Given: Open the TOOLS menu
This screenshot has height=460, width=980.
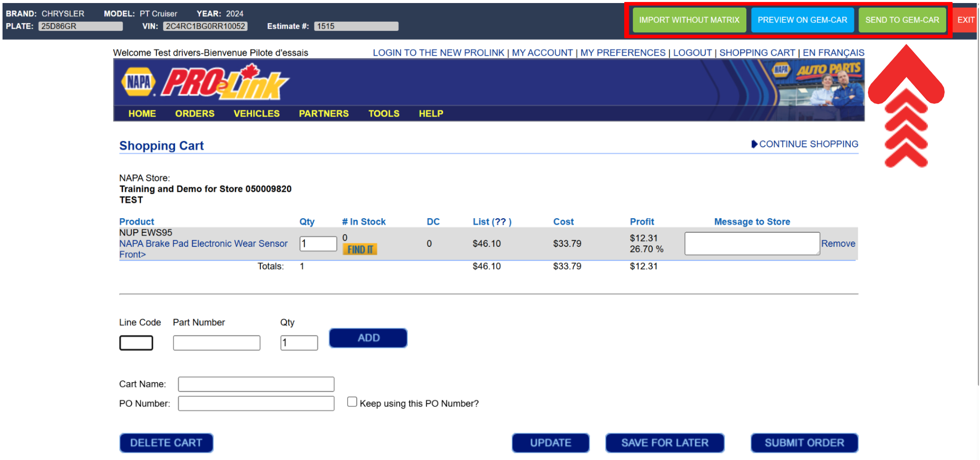Looking at the screenshot, I should point(384,114).
